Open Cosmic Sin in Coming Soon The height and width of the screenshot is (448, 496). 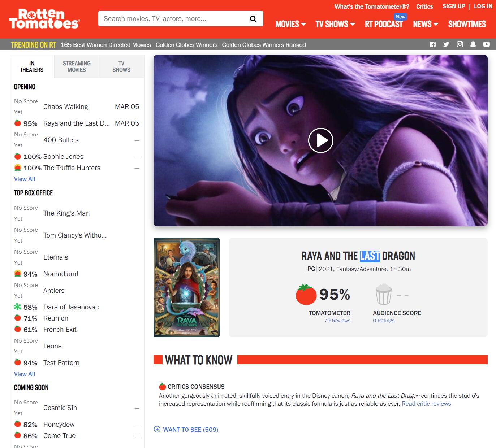[60, 408]
